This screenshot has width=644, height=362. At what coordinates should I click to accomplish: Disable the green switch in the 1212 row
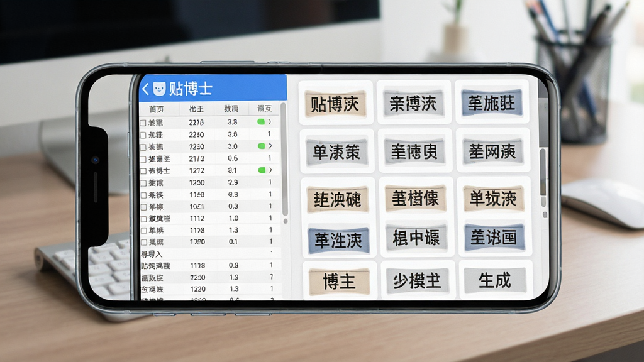click(x=262, y=170)
